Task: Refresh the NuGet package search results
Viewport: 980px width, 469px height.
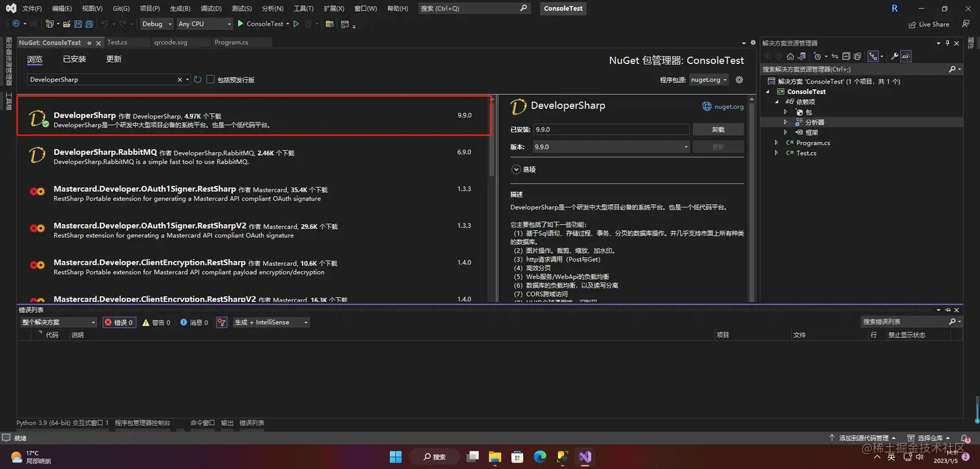Action: click(197, 80)
